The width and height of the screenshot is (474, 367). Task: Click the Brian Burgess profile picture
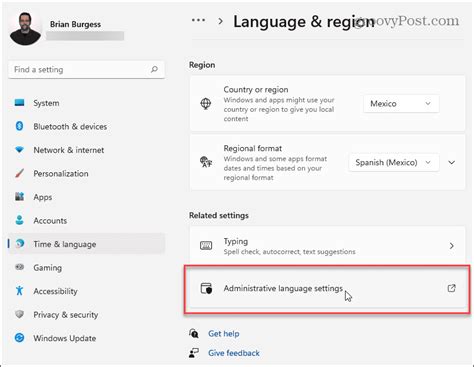[25, 29]
